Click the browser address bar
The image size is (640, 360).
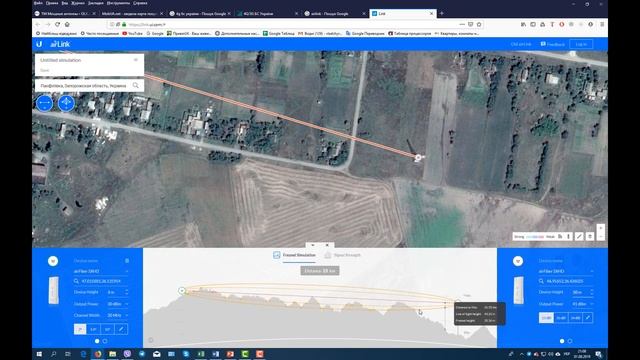tap(294, 24)
